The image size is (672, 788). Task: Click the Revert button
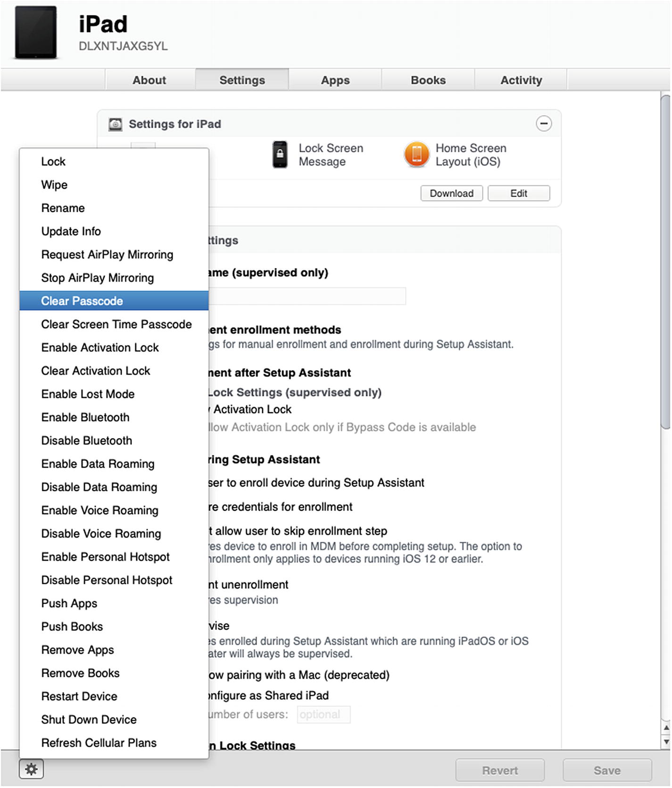[500, 771]
